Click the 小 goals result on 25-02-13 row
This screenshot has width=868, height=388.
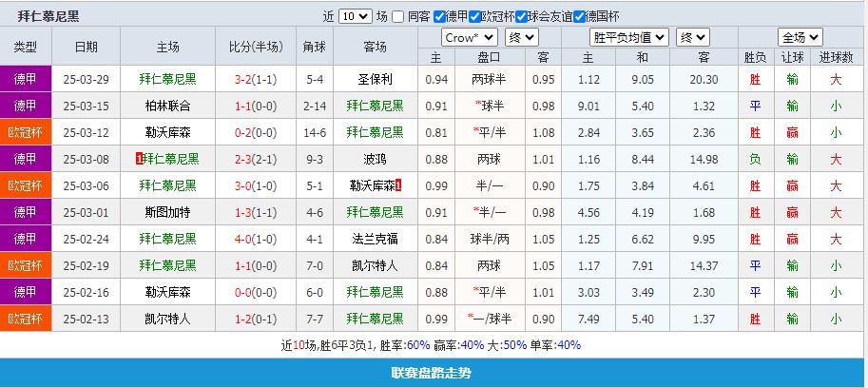(836, 319)
